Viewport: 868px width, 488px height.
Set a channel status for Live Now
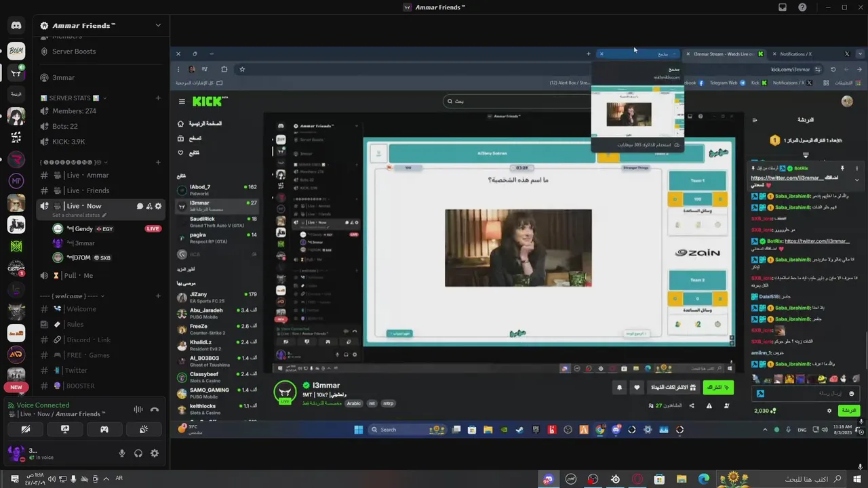[79, 216]
